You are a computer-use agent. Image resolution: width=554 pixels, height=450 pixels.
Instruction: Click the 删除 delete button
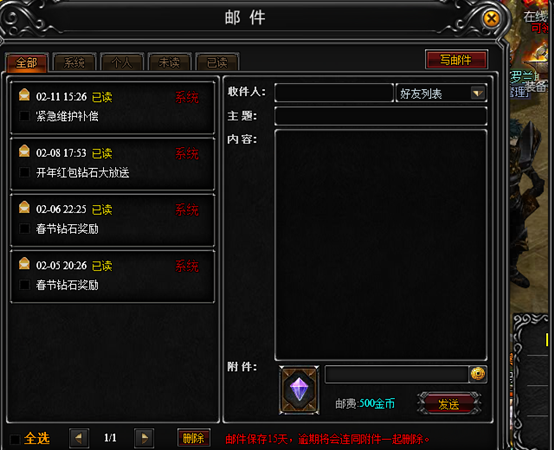coord(194,438)
